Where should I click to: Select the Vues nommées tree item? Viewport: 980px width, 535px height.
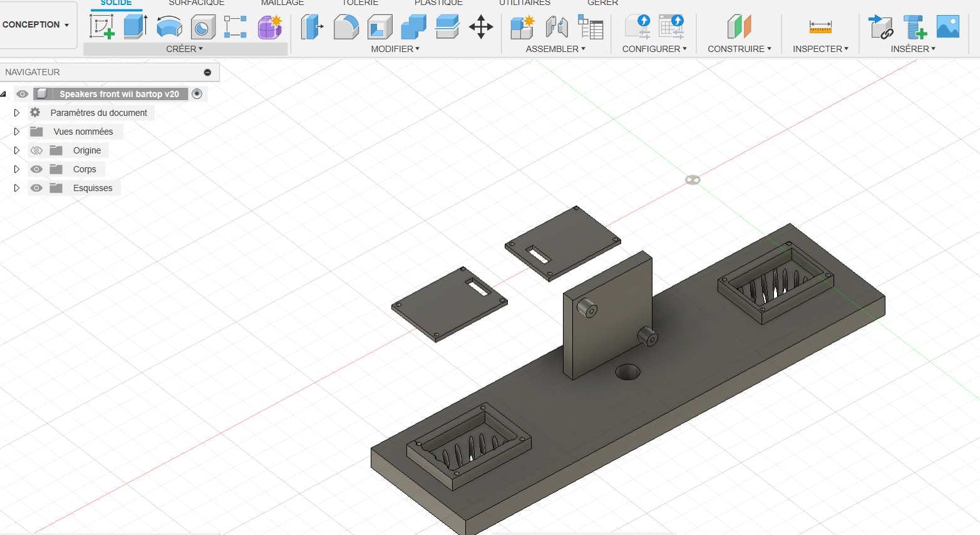click(83, 132)
